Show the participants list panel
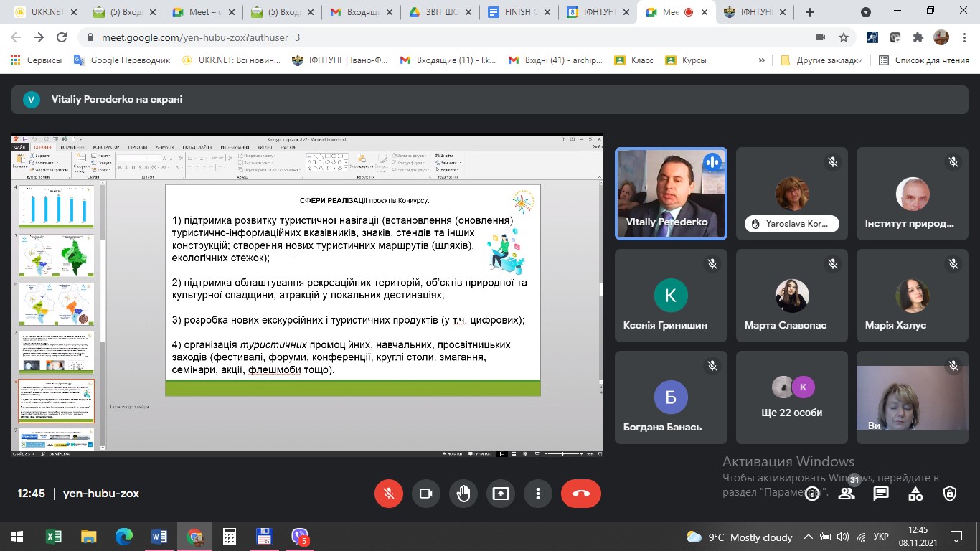The width and height of the screenshot is (980, 551). pyautogui.click(x=847, y=494)
